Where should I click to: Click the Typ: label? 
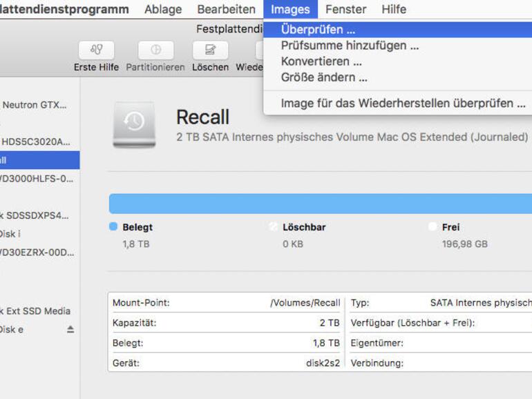[x=360, y=303]
